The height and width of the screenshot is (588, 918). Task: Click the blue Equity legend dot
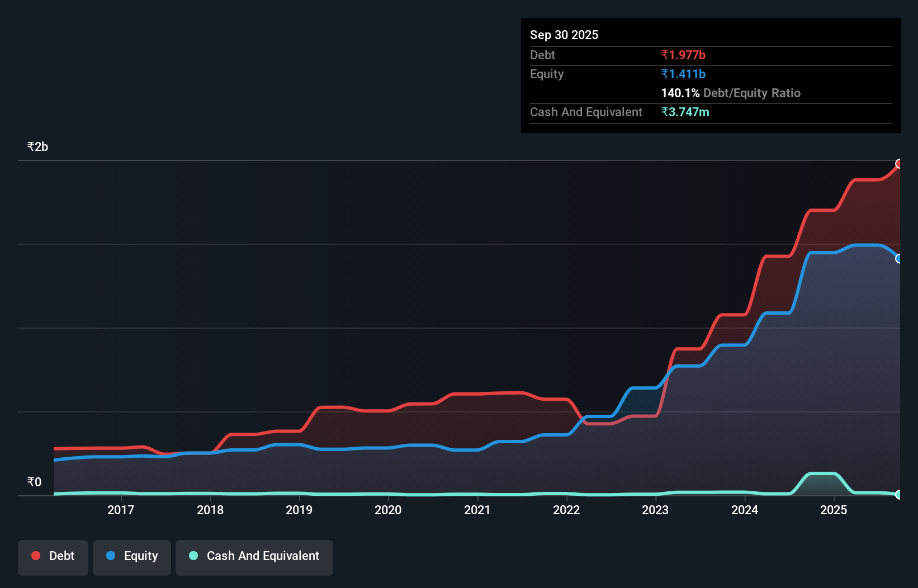111,556
